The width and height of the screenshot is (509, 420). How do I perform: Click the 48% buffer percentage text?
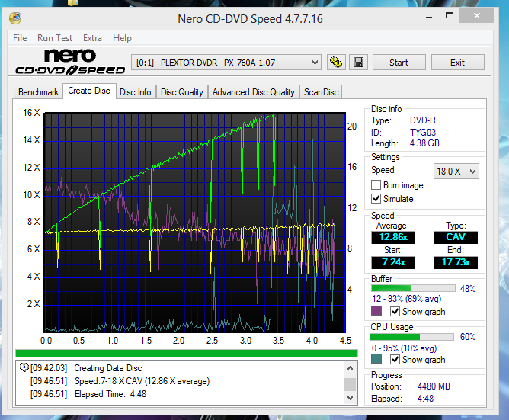[x=467, y=288]
